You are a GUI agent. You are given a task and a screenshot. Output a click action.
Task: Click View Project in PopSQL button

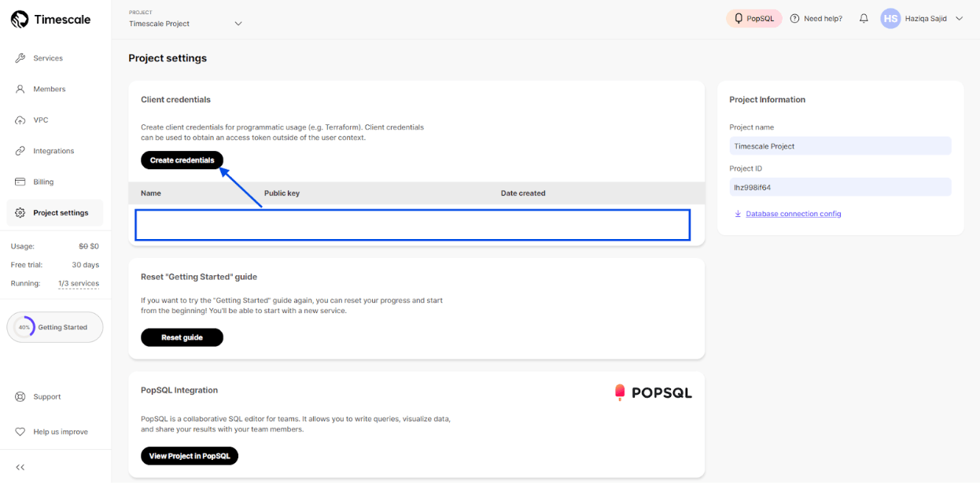coord(189,456)
